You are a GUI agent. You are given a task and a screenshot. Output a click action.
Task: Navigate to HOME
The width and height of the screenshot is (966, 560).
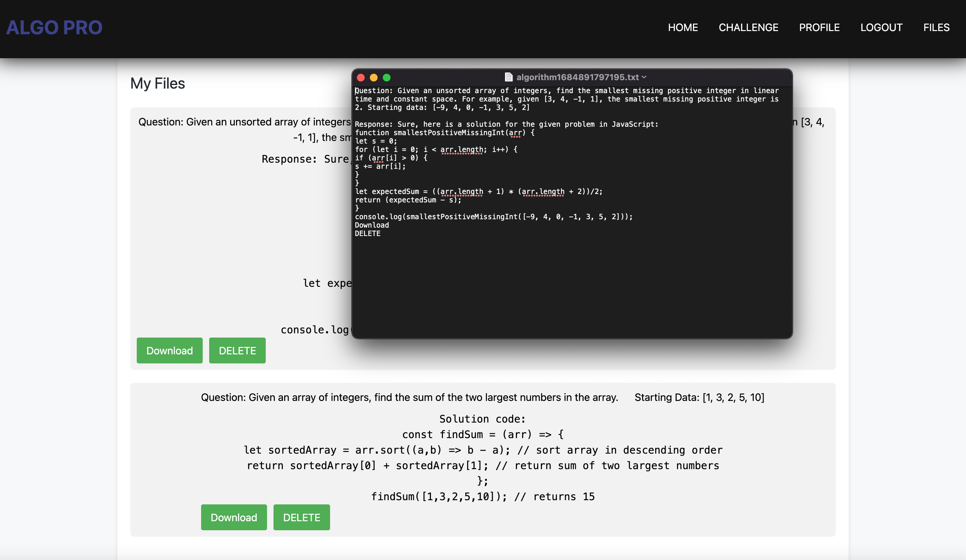(x=683, y=27)
